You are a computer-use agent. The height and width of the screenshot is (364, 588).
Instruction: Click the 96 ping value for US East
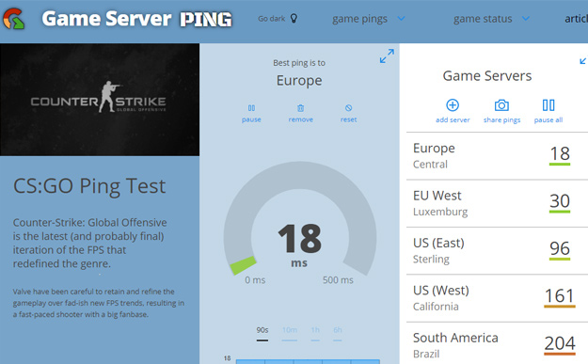560,249
